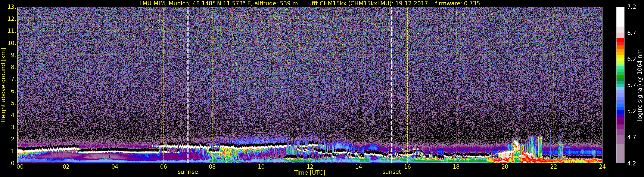Click the '5.7' colorbar tick value
Image resolution: width=644 pixels, height=177 pixels.
tap(632, 85)
